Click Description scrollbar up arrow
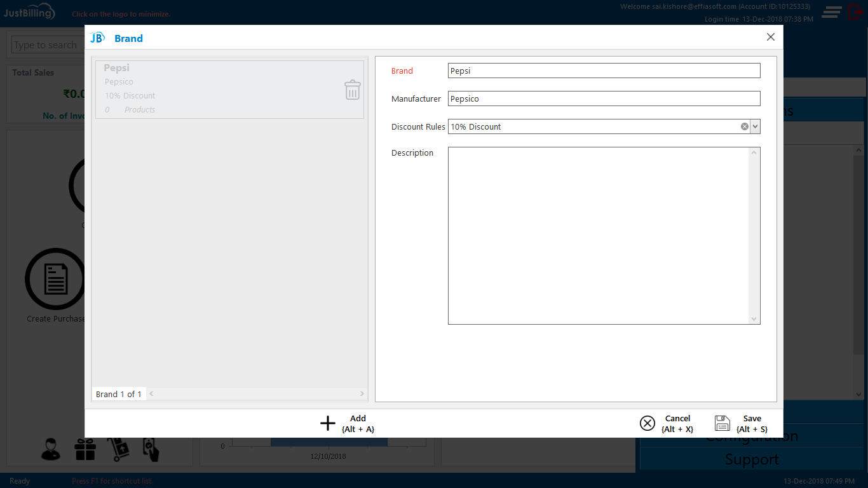The image size is (868, 488). point(754,152)
